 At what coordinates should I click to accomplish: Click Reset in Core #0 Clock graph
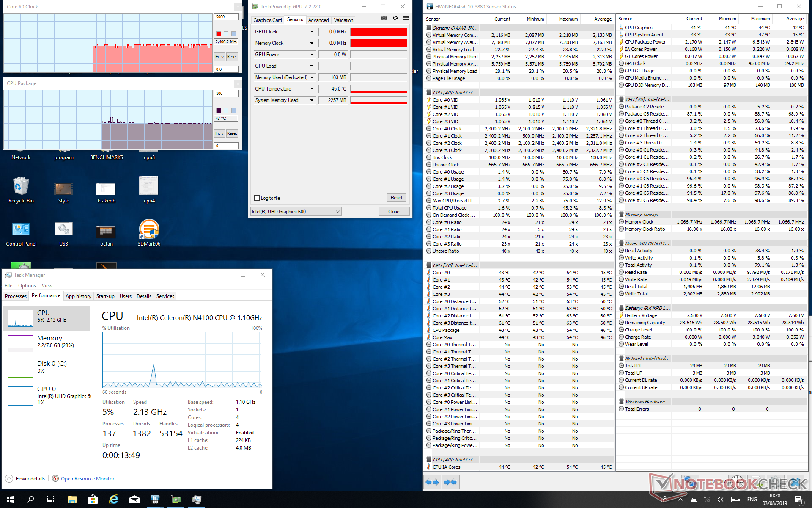(232, 57)
